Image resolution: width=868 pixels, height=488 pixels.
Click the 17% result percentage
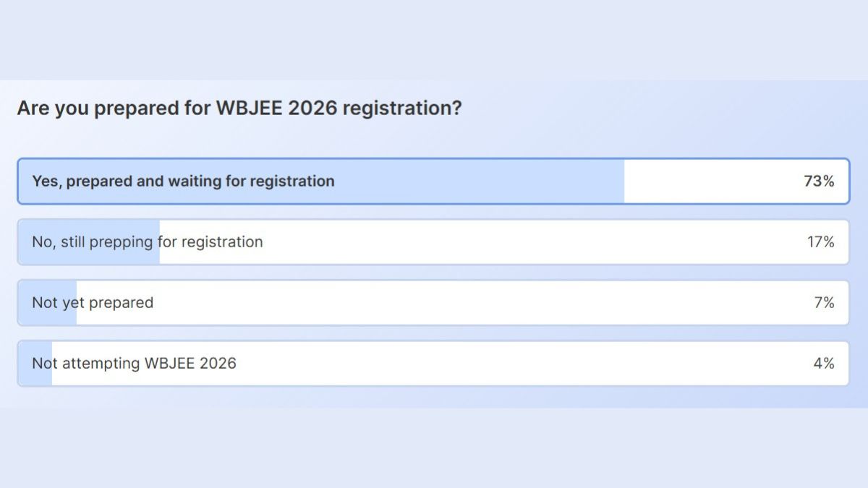(820, 242)
